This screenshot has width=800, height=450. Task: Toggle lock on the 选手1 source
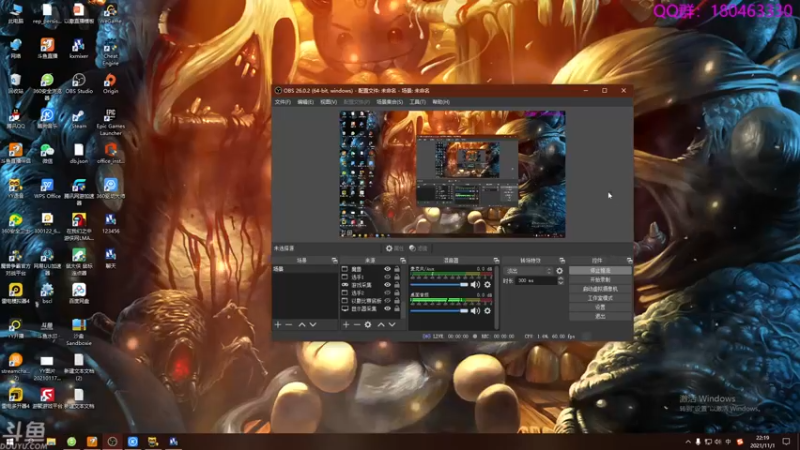396,277
